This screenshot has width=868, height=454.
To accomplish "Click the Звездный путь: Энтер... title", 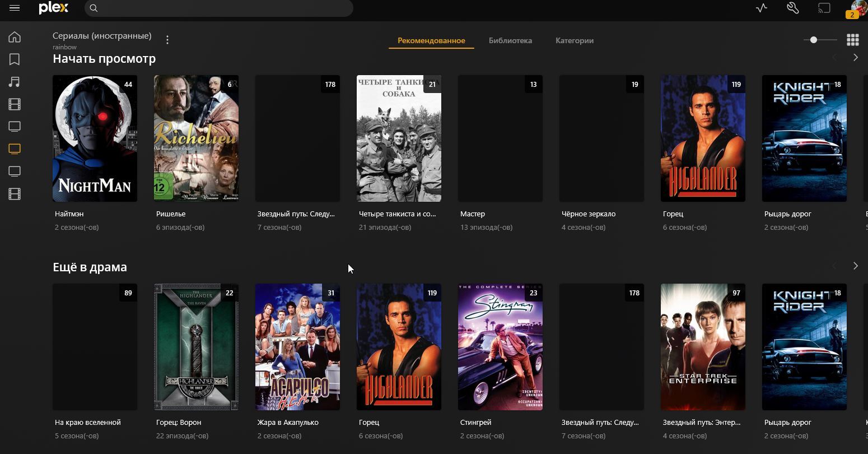I will click(701, 423).
